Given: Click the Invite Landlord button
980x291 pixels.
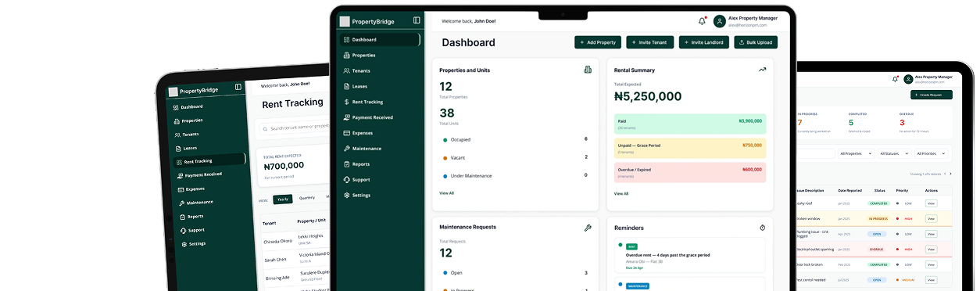Looking at the screenshot, I should 704,42.
